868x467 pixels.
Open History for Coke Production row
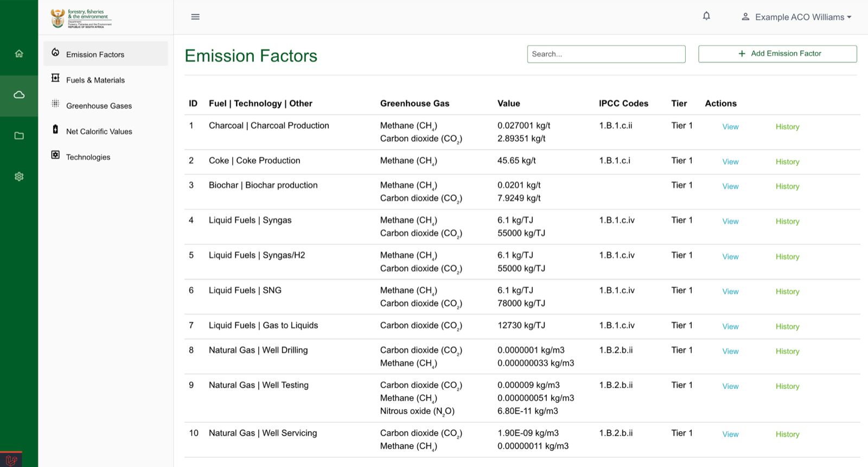pyautogui.click(x=787, y=162)
